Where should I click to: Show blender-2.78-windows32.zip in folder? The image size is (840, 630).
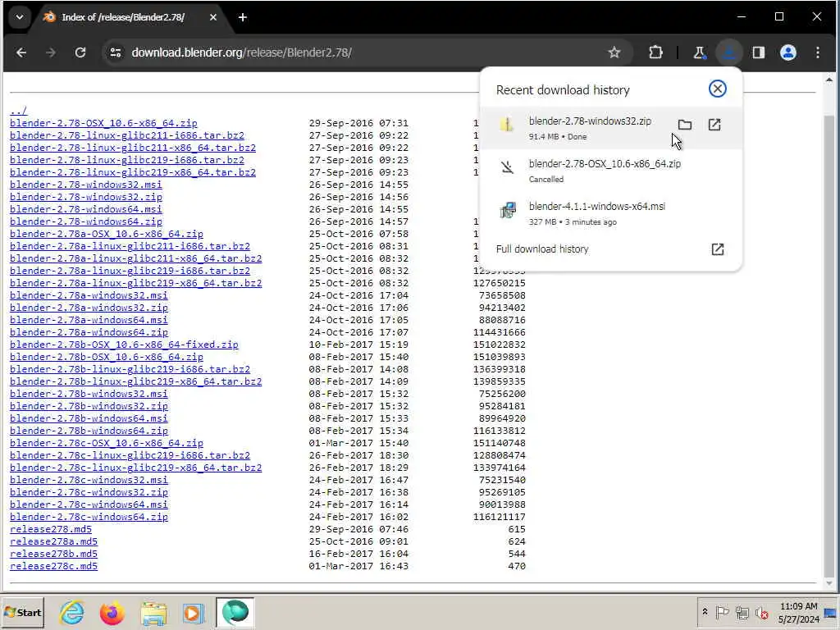[685, 125]
